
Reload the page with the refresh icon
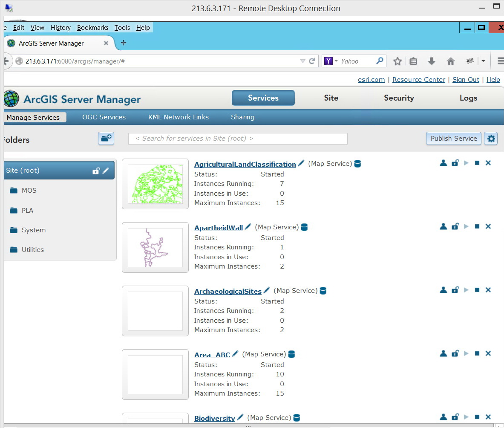[311, 61]
